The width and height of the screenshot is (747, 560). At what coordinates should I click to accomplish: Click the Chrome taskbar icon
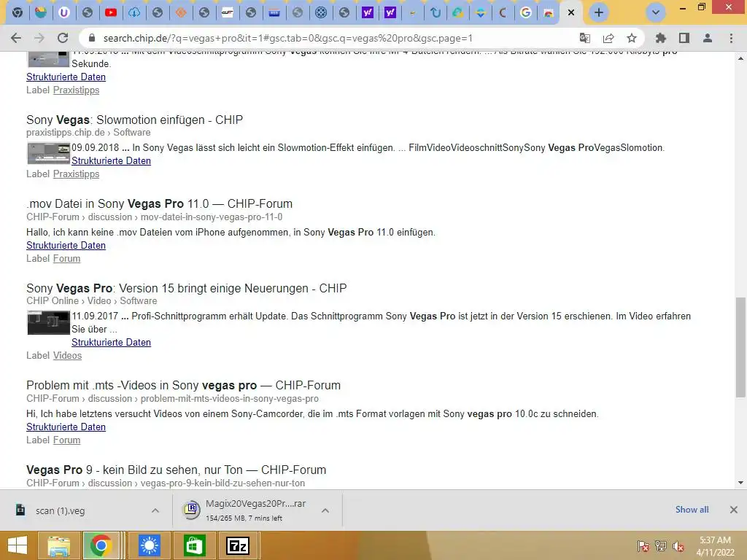101,545
